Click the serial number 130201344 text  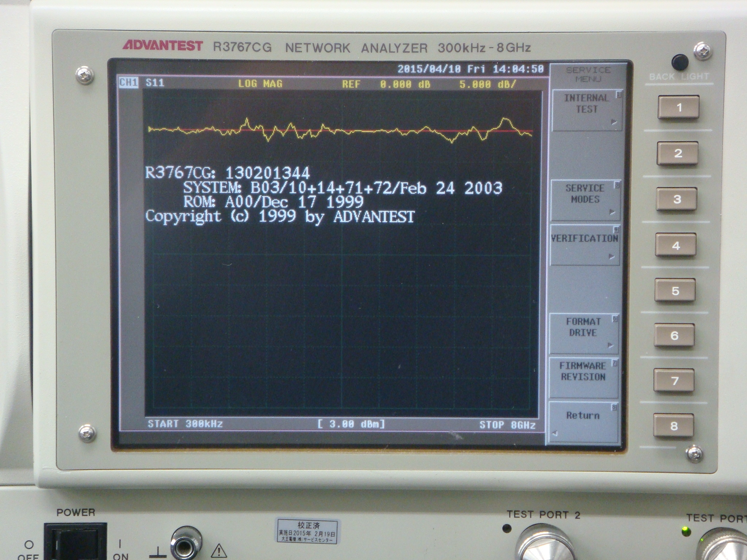[268, 173]
